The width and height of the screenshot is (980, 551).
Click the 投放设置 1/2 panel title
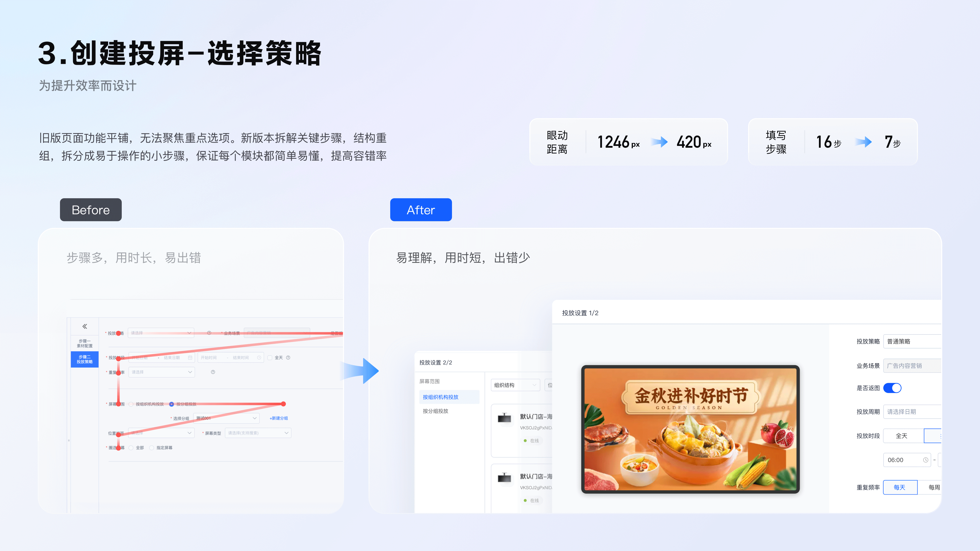point(580,313)
